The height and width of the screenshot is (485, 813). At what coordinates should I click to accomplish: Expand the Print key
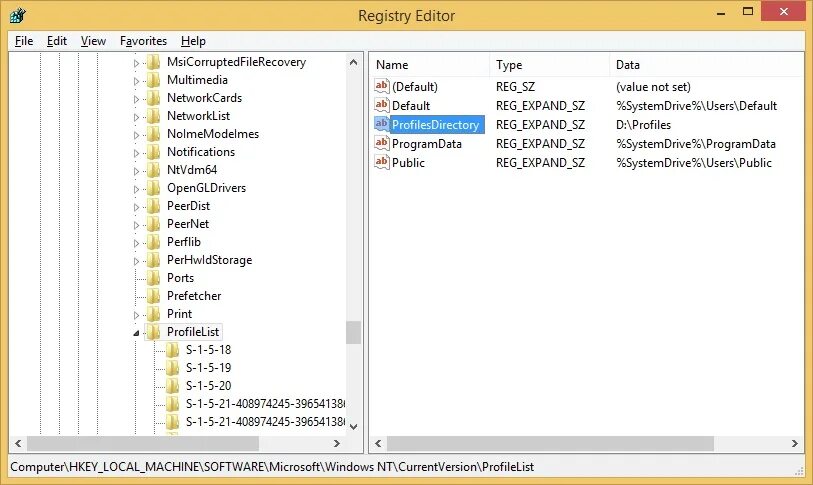point(136,315)
